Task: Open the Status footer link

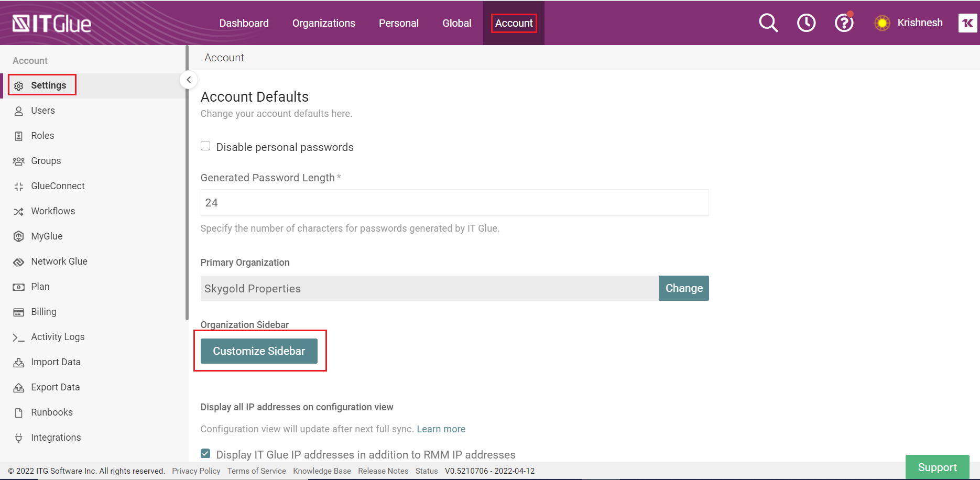Action: tap(427, 471)
